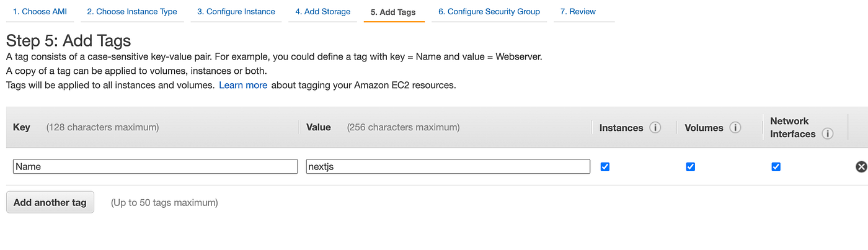Jump to 6. Configure Security Group
This screenshot has width=868, height=250.
489,12
